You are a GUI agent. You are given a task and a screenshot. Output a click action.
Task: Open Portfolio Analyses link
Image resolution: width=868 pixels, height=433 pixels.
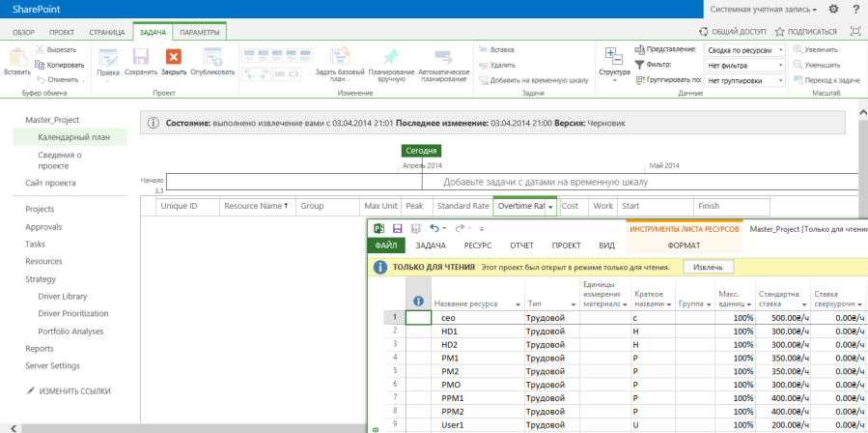(70, 332)
